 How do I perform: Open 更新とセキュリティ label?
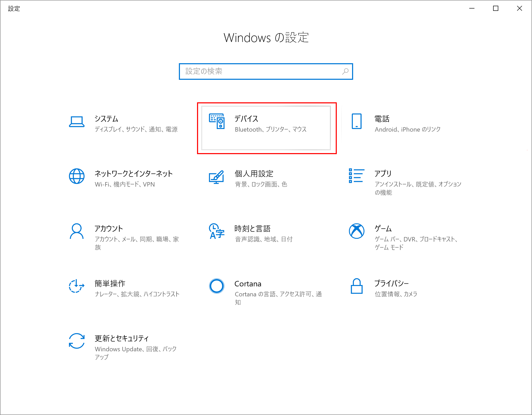point(122,339)
